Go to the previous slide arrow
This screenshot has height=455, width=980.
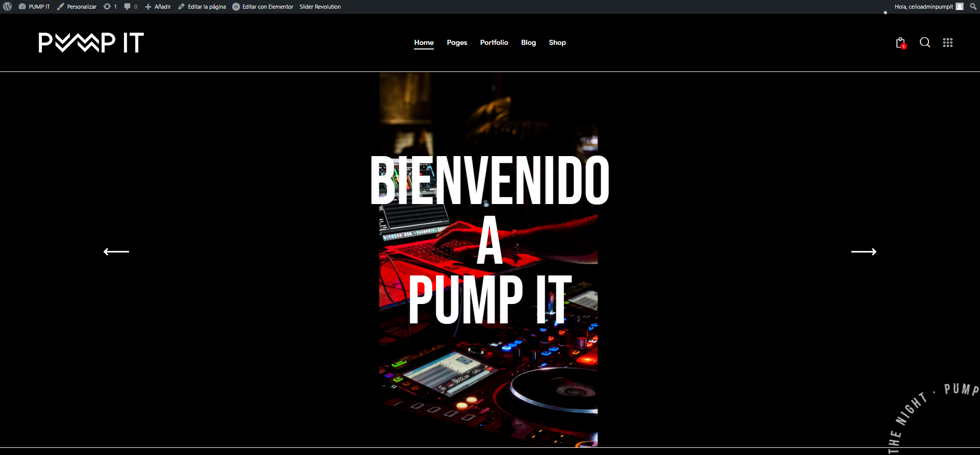click(x=116, y=251)
